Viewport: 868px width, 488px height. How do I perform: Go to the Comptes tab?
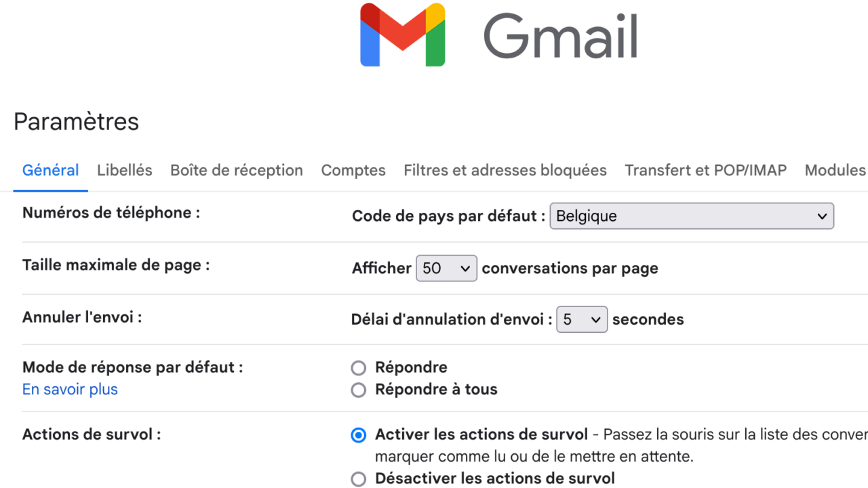pyautogui.click(x=353, y=170)
